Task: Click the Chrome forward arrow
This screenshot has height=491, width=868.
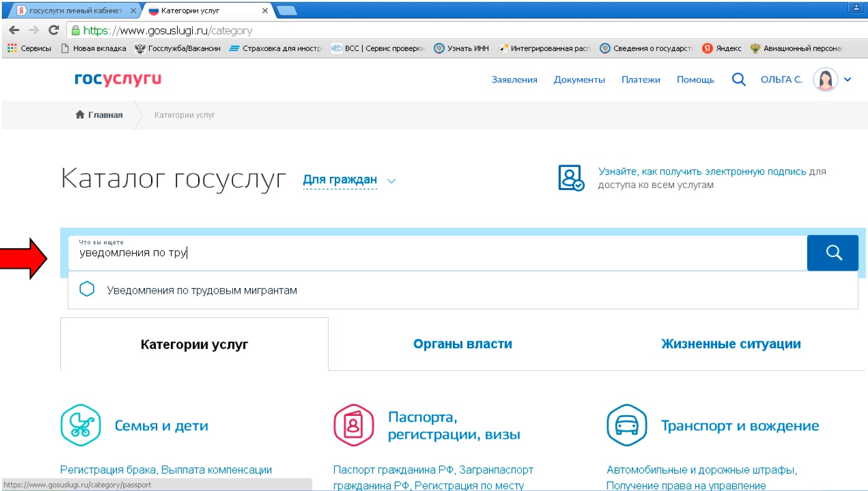Action: point(34,30)
